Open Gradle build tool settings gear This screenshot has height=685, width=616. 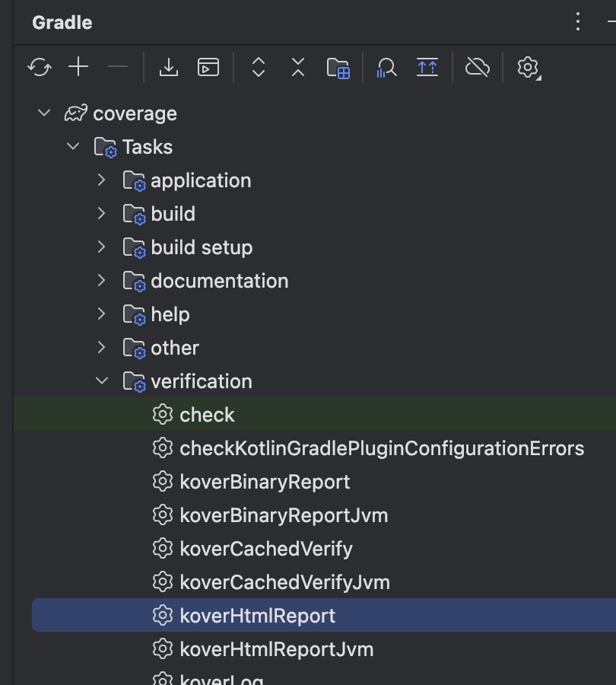click(x=529, y=68)
